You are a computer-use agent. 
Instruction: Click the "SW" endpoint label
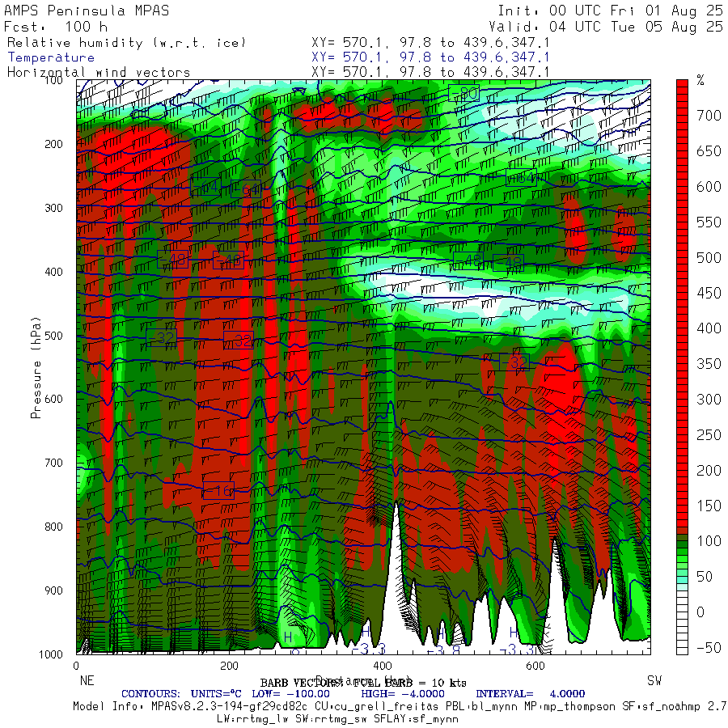654,680
